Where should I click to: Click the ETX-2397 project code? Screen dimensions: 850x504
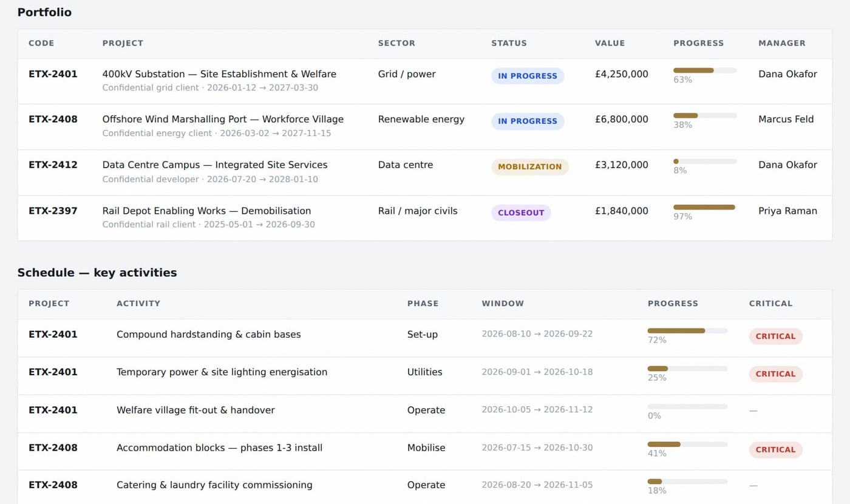pos(53,211)
